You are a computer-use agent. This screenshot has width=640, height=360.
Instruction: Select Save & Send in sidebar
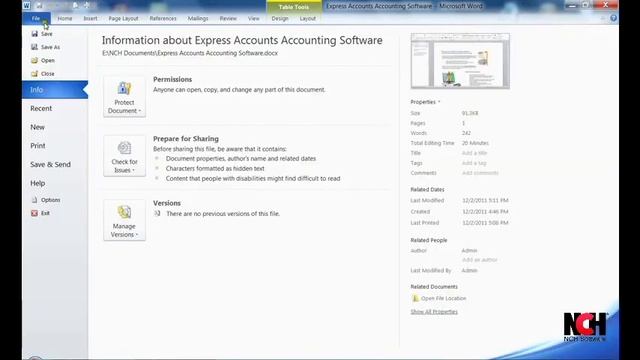50,164
